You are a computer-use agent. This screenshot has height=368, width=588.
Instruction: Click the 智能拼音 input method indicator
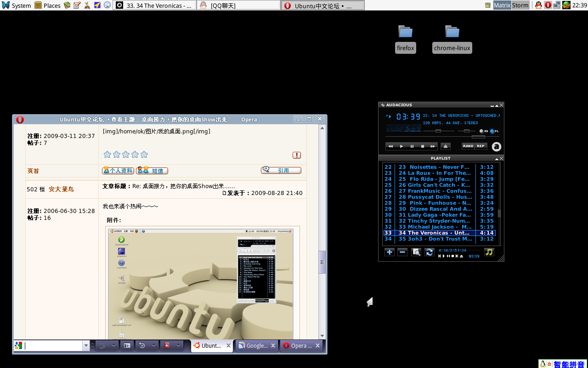pos(563,364)
